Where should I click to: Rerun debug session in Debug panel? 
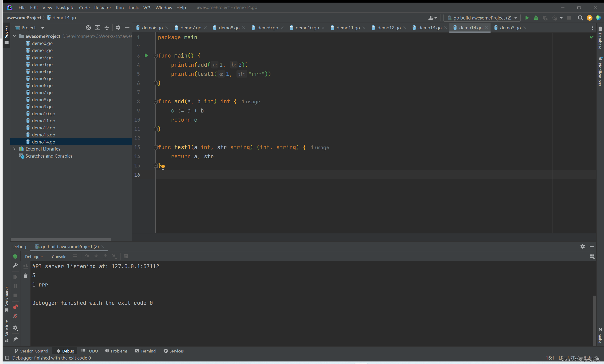click(x=15, y=256)
